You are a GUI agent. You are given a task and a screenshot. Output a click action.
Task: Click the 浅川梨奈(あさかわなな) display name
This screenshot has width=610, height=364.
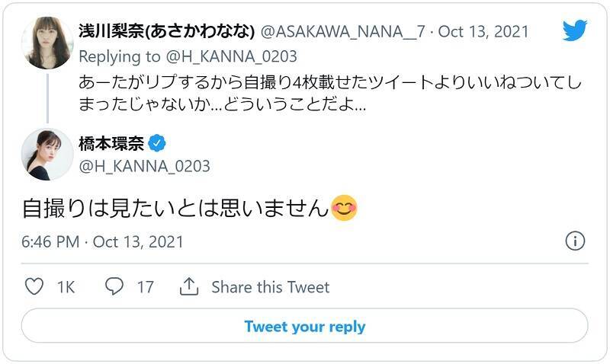[166, 32]
